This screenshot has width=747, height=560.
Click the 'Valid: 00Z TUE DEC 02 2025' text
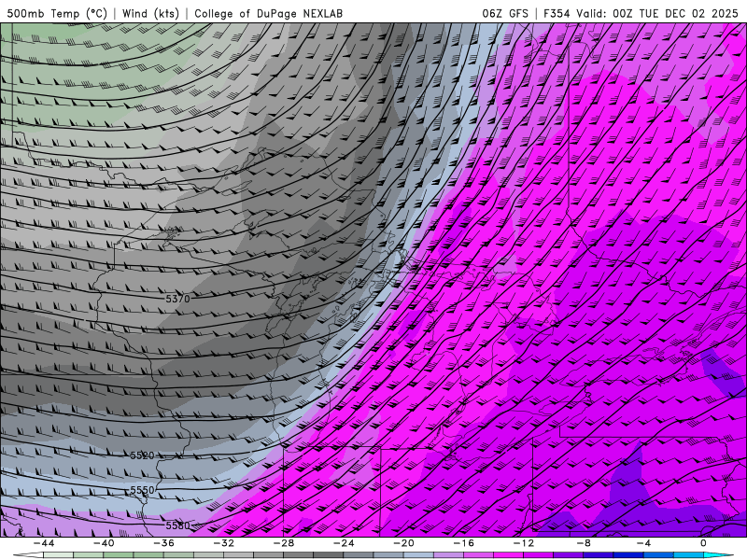[x=657, y=13]
